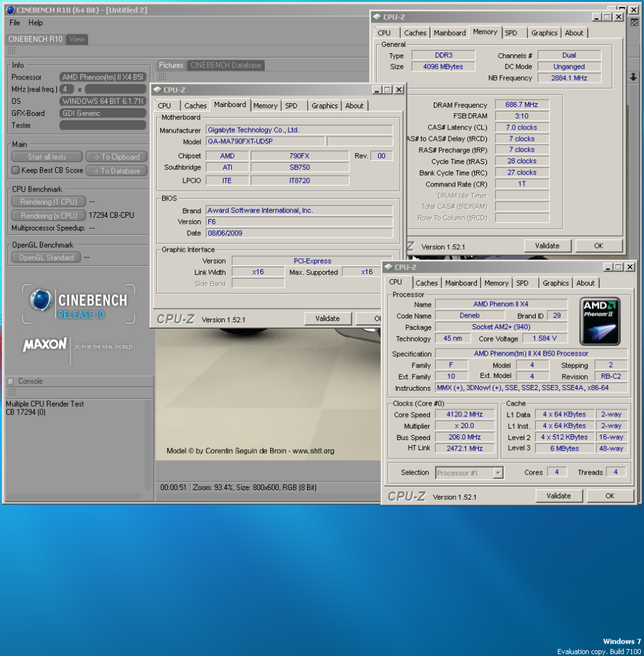
Task: Click the "17294 CB-CPU" score text
Action: click(111, 215)
